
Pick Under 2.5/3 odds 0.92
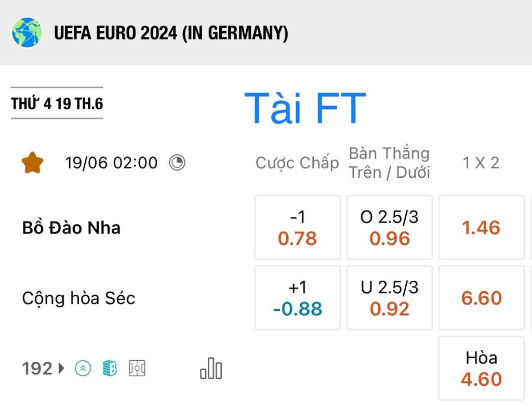click(390, 298)
